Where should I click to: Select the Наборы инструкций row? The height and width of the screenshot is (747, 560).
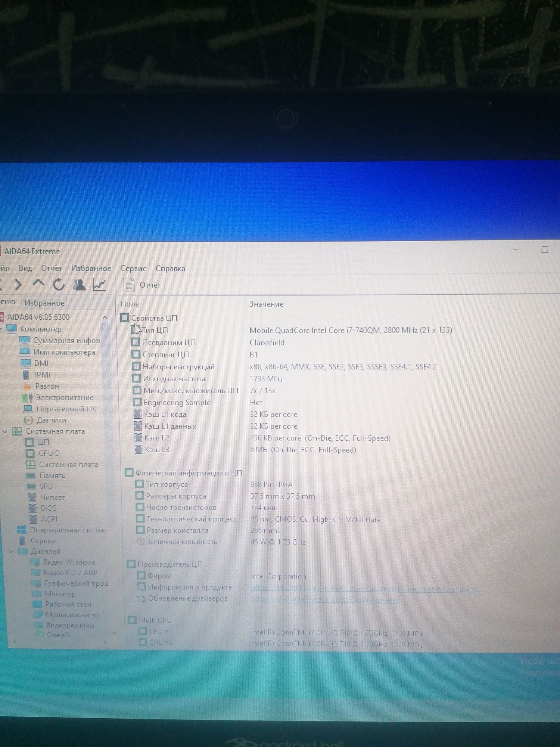(284, 367)
